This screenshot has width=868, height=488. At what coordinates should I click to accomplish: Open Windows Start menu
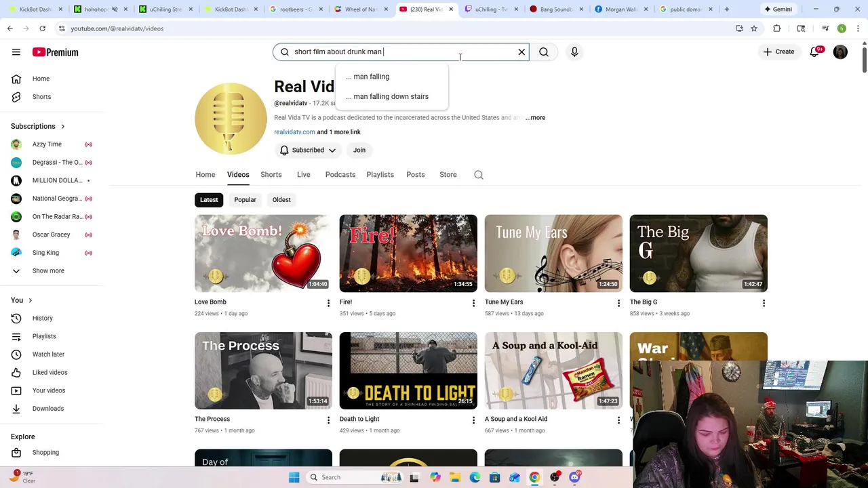[x=294, y=477]
